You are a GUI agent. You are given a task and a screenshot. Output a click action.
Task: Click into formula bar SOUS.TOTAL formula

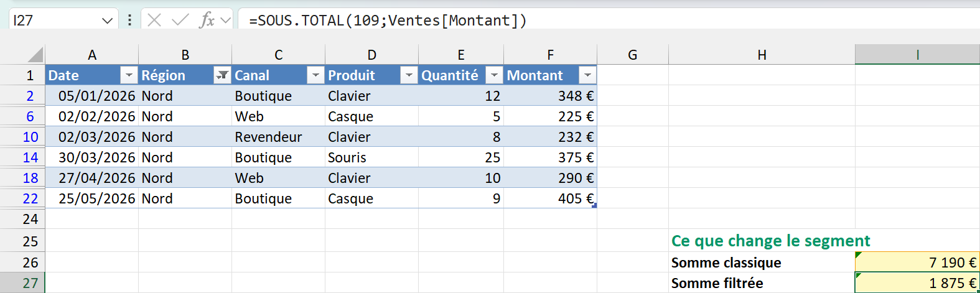(388, 21)
